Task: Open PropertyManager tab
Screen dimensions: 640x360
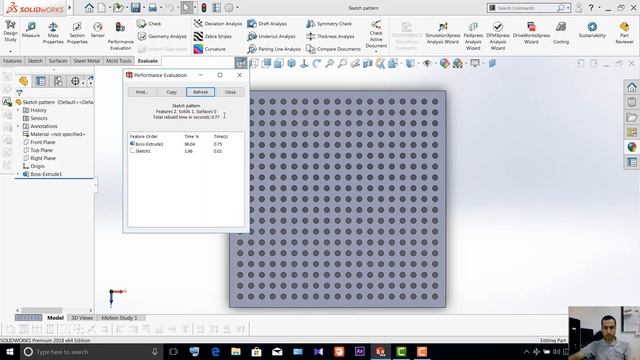Action: click(x=41, y=81)
